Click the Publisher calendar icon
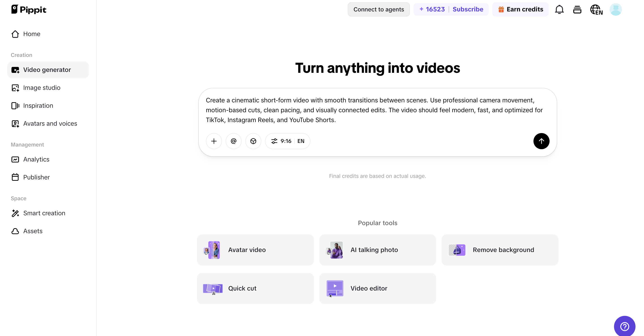This screenshot has height=336, width=644. [15, 177]
